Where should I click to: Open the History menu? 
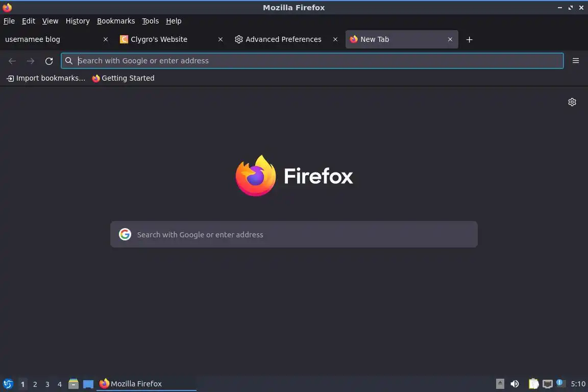pyautogui.click(x=78, y=21)
